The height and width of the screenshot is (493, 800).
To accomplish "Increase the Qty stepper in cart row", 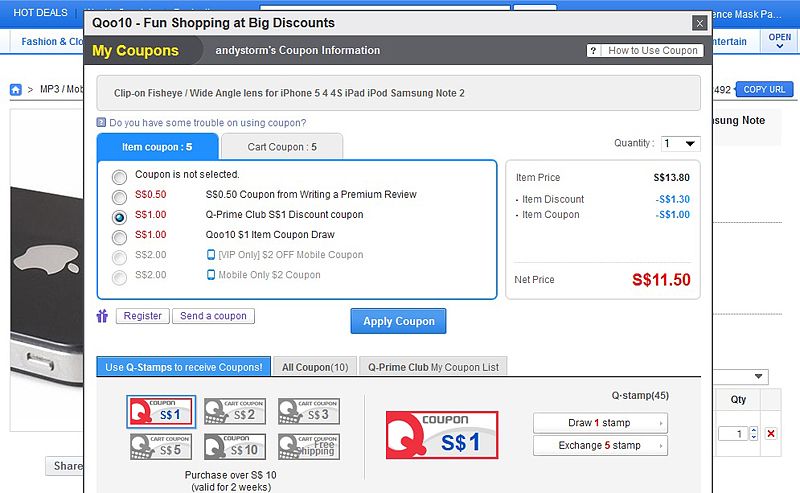I will tap(752, 430).
